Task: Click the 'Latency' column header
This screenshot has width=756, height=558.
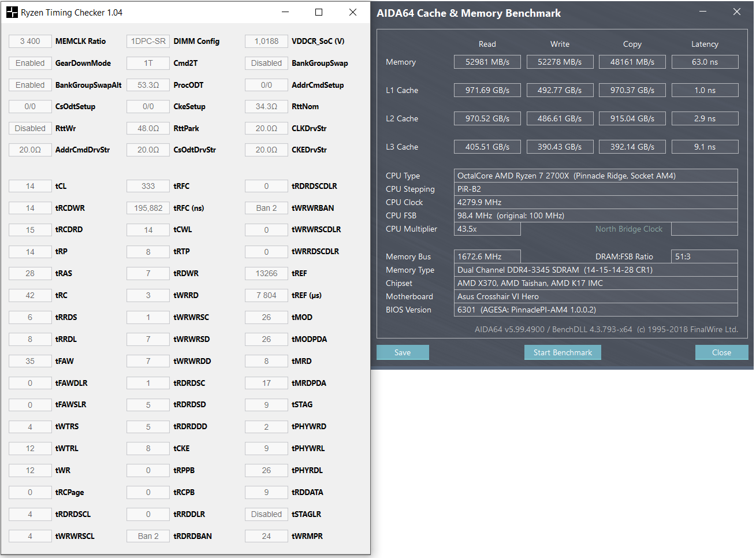Action: (705, 44)
